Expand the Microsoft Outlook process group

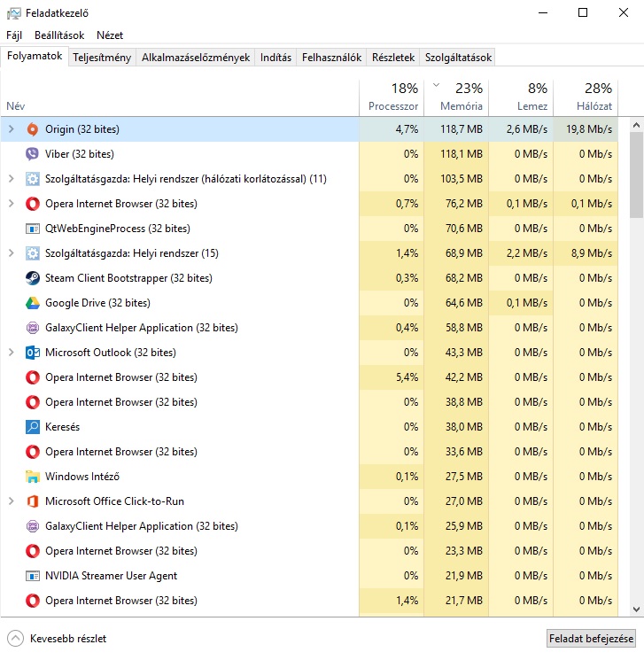point(11,353)
